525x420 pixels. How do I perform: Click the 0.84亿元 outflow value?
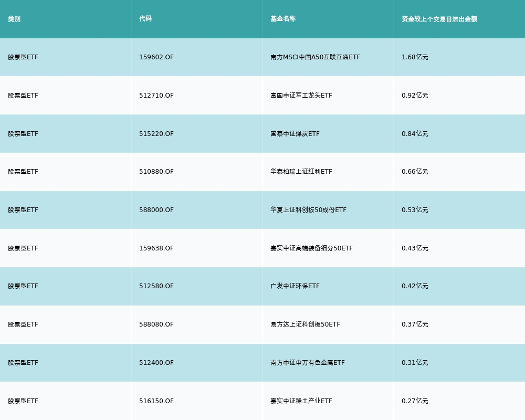click(415, 134)
